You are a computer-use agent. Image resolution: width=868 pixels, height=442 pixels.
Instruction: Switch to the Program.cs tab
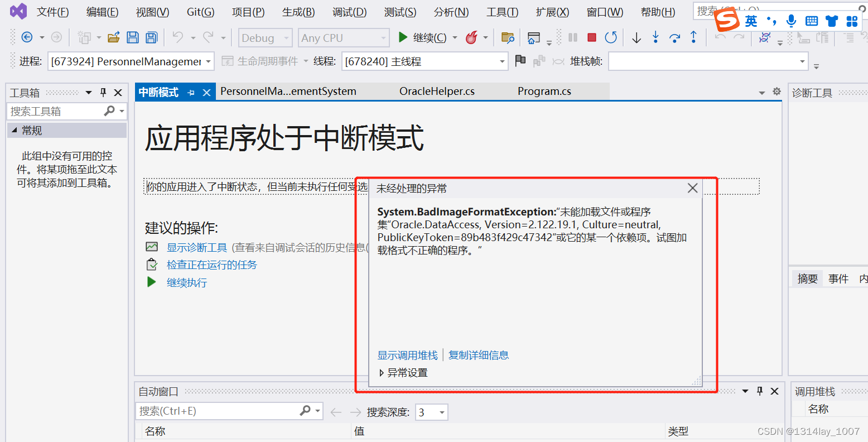[x=544, y=91]
